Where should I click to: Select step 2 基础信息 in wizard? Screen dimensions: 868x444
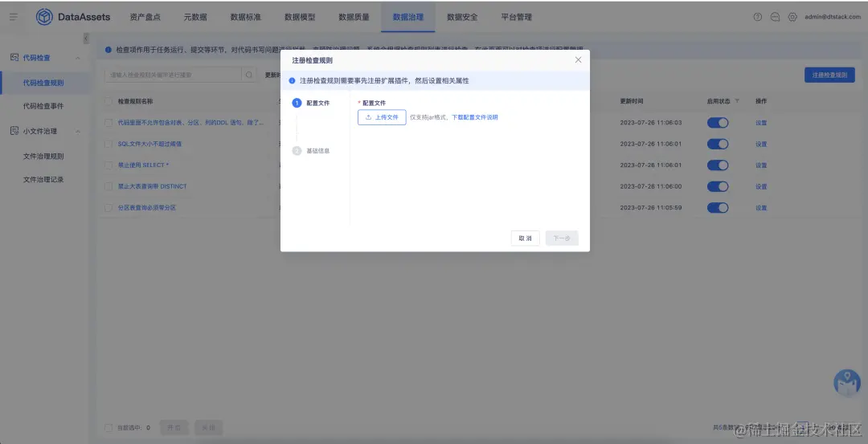(311, 150)
